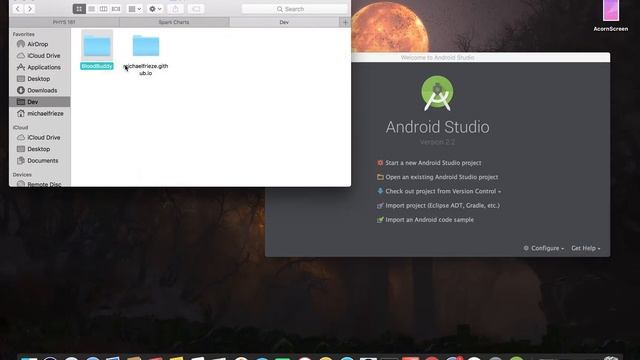Click the Configure gear icon
Screen dimensions: 640x360
[526, 248]
